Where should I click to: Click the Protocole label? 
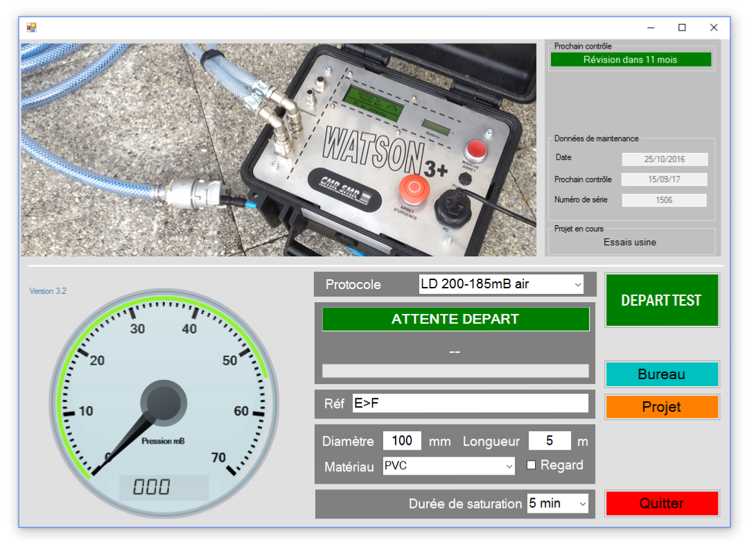coord(353,284)
